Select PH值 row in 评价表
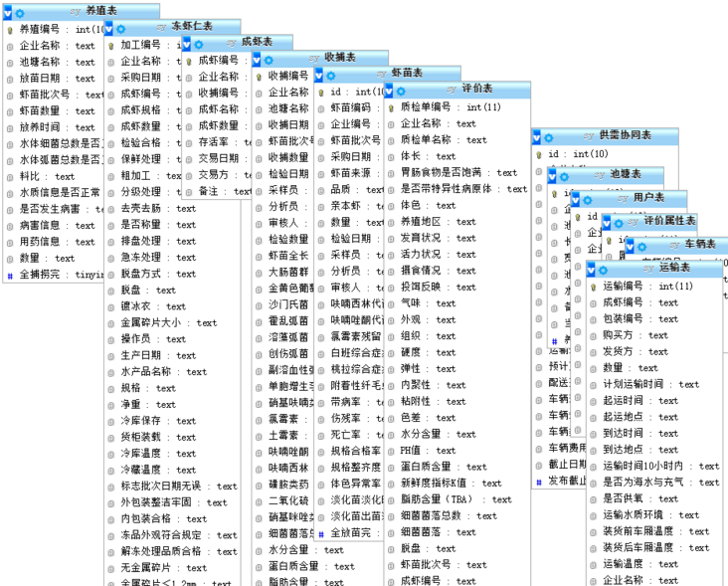 [x=457, y=450]
